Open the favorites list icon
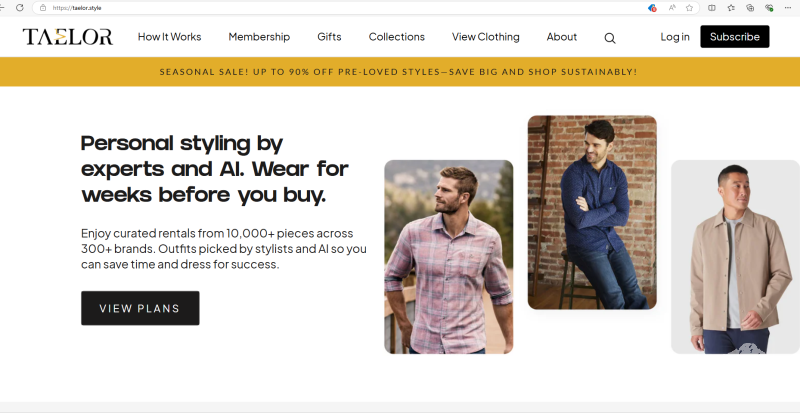 (x=731, y=7)
